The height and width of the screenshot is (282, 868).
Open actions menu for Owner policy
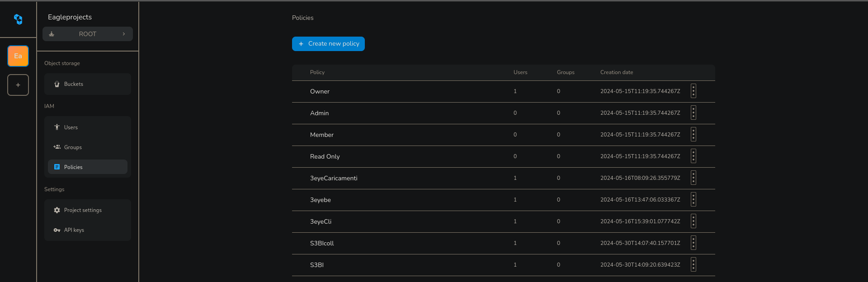coord(693,91)
